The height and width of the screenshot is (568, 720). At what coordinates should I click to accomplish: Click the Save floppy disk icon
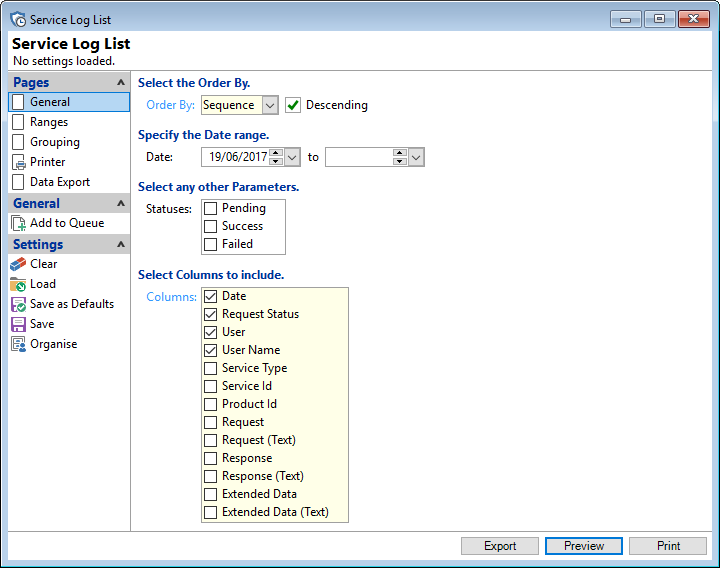(18, 324)
